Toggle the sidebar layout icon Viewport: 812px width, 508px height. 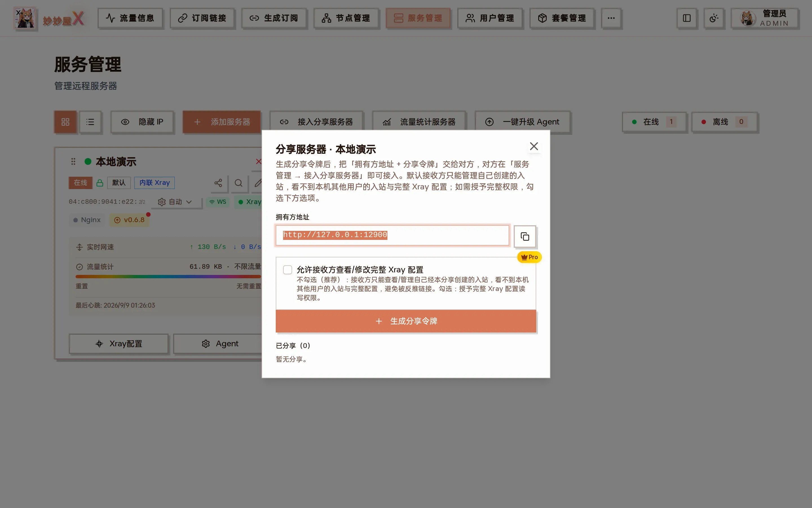[x=687, y=18]
